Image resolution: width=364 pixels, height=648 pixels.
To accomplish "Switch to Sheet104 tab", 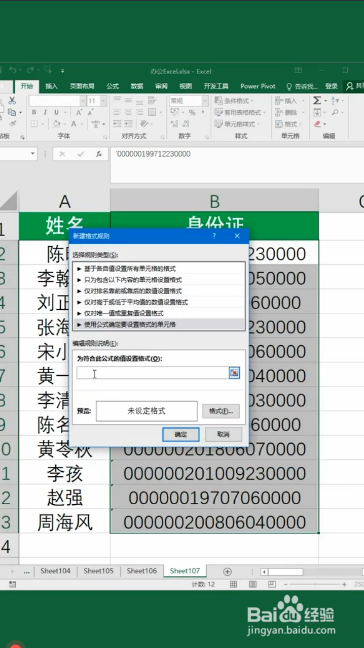I will (55, 571).
